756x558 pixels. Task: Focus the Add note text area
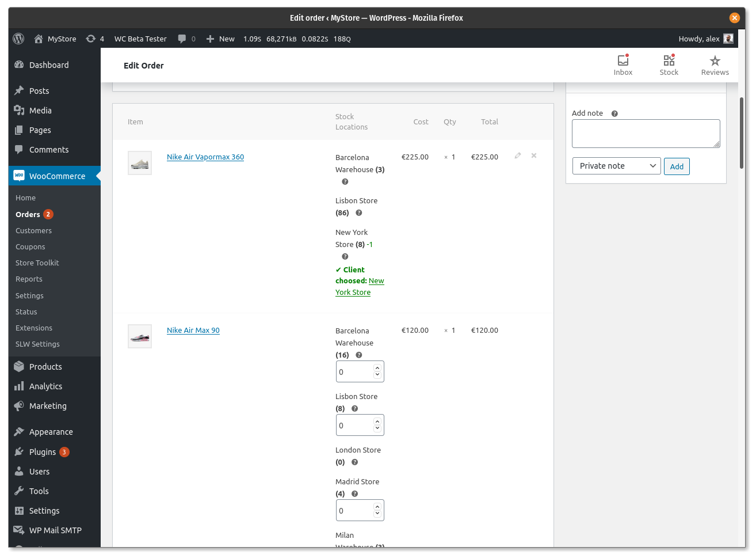[646, 134]
